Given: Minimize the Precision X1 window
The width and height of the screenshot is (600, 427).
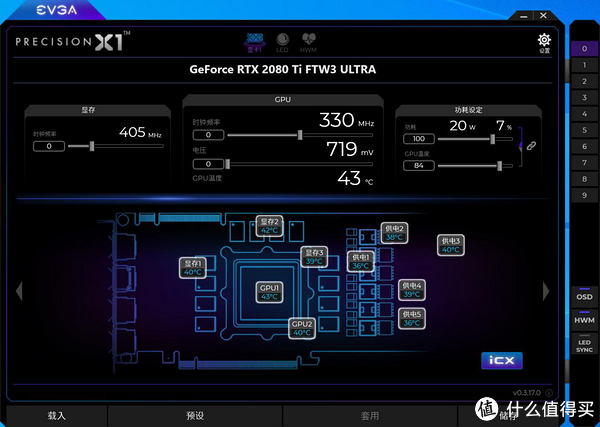Looking at the screenshot, I should 524,16.
